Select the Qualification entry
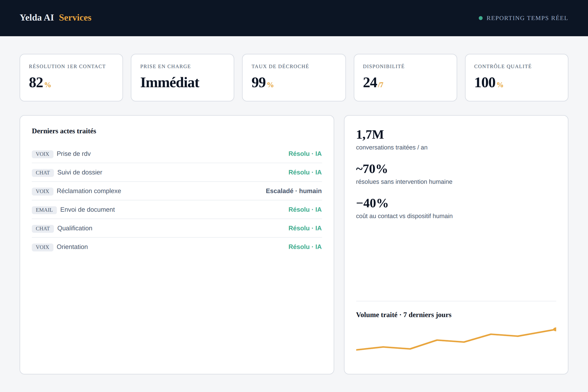588x392 pixels. coord(75,228)
